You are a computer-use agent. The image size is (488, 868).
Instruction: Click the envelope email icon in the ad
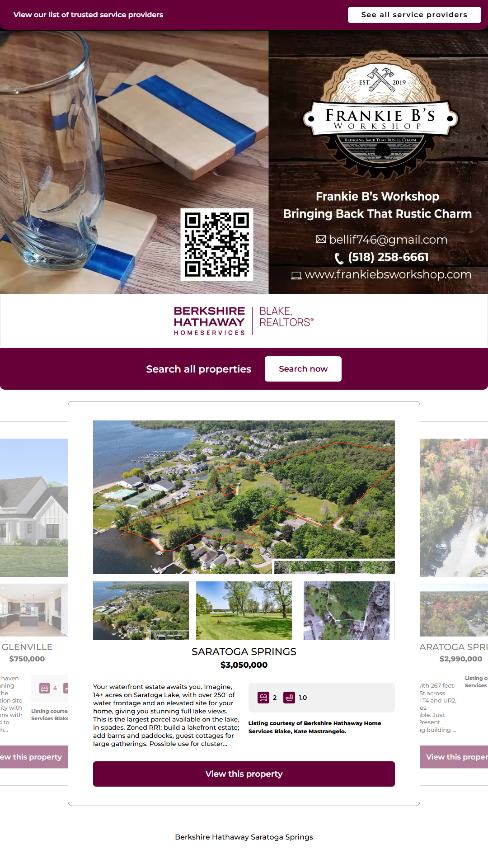321,239
